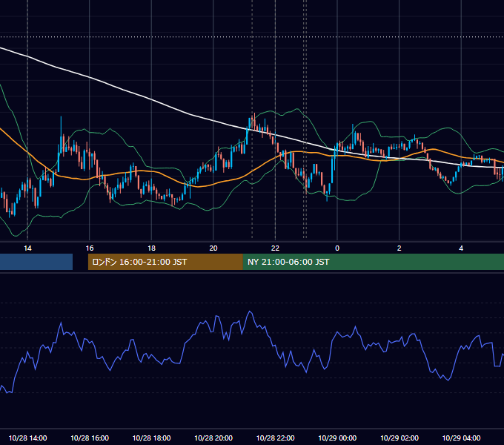
Task: Click the '22' hour label on price chart axis
Action: tap(275, 248)
